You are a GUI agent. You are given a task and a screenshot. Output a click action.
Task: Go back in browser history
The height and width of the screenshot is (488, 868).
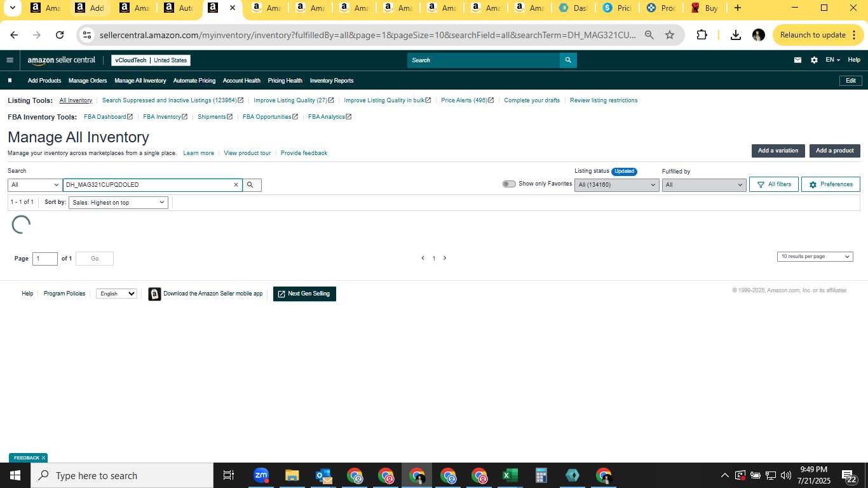click(x=14, y=35)
